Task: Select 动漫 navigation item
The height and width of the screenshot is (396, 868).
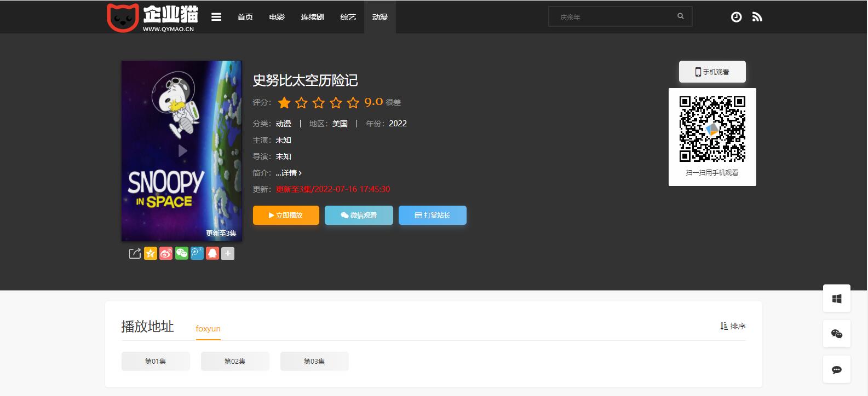Action: coord(380,17)
